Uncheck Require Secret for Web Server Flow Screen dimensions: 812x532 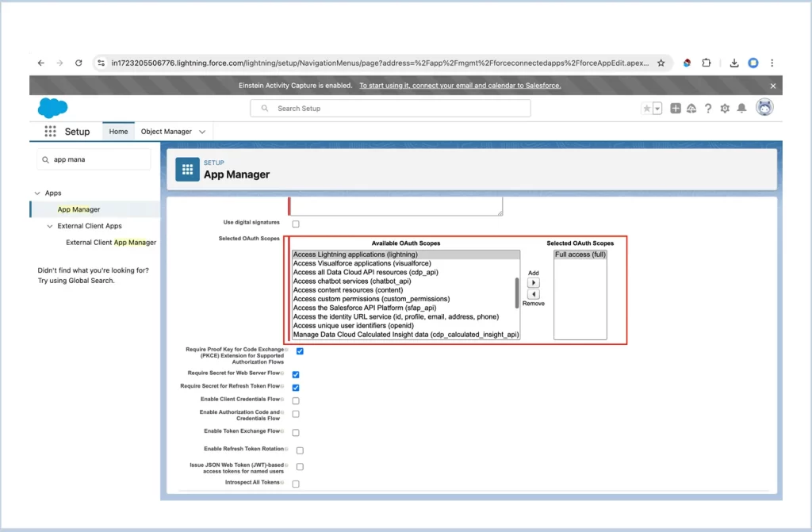point(296,374)
